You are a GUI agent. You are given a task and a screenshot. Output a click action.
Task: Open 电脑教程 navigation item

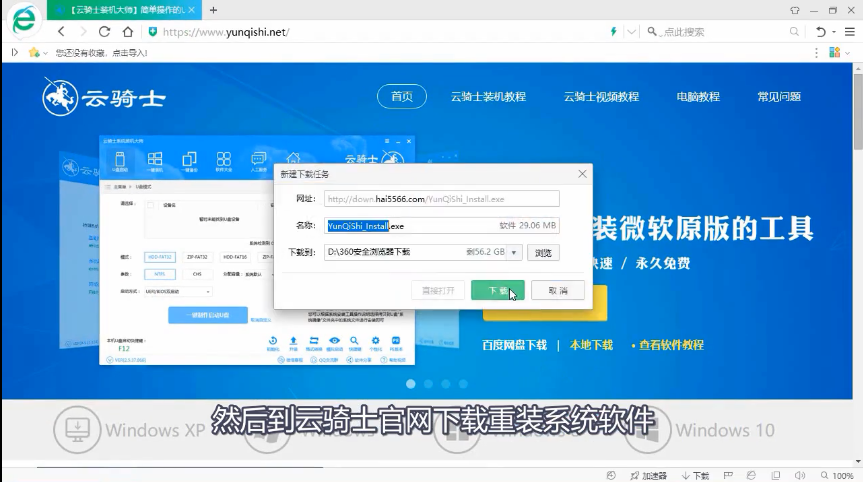pyautogui.click(x=698, y=97)
